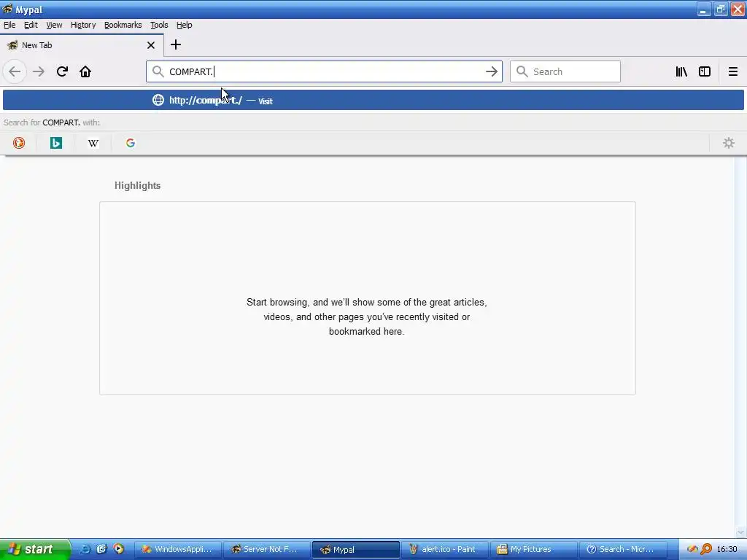
Task: Open the Bookmarks menu
Action: pyautogui.click(x=123, y=25)
